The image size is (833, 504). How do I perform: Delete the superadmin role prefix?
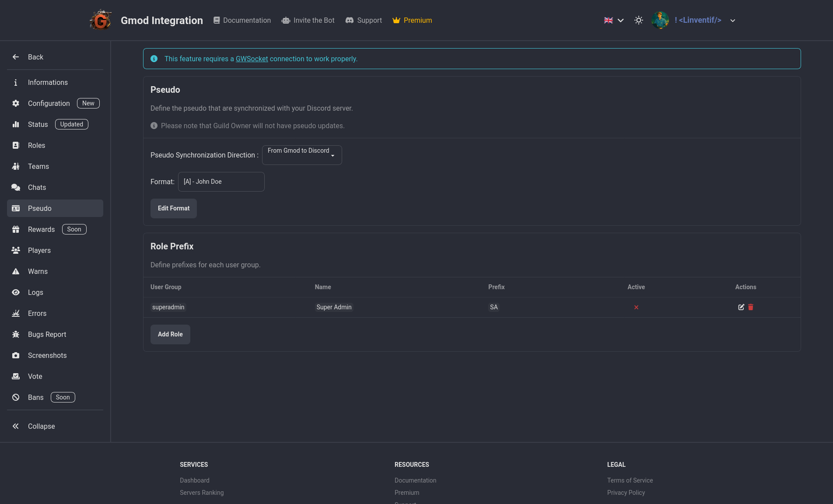tap(751, 307)
